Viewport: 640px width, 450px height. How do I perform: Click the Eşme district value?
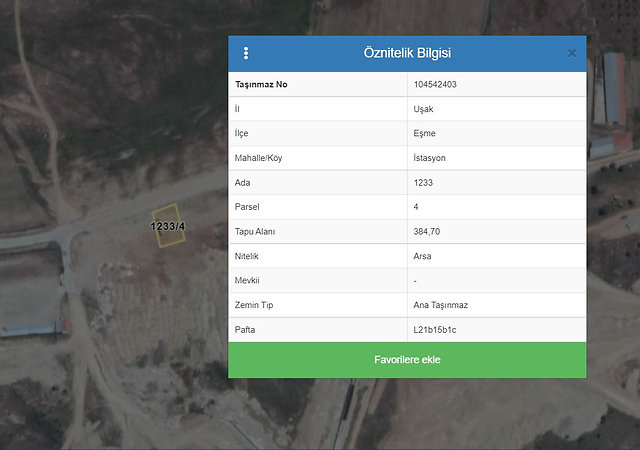pos(425,134)
